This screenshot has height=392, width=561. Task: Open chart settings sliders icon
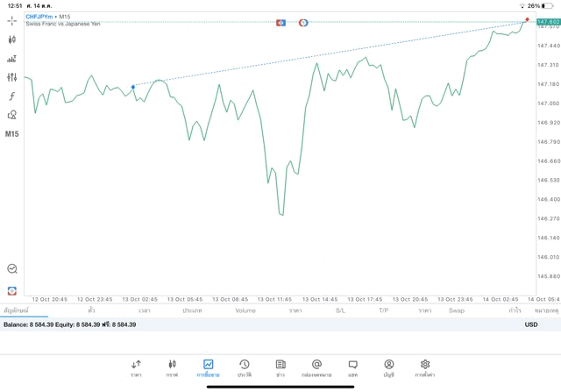pos(11,77)
